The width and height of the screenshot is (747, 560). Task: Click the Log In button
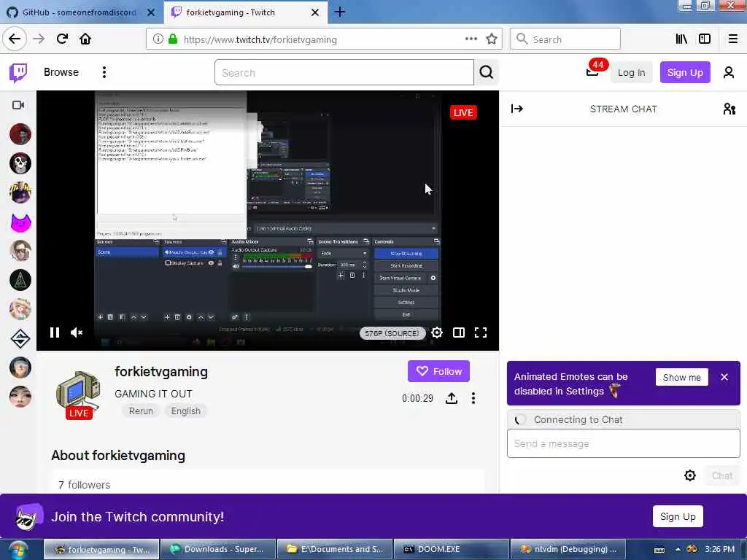tap(631, 72)
